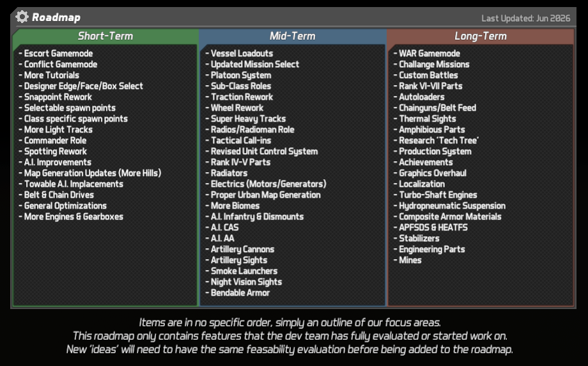Click the Roadmap title text
The image size is (588, 366).
56,17
